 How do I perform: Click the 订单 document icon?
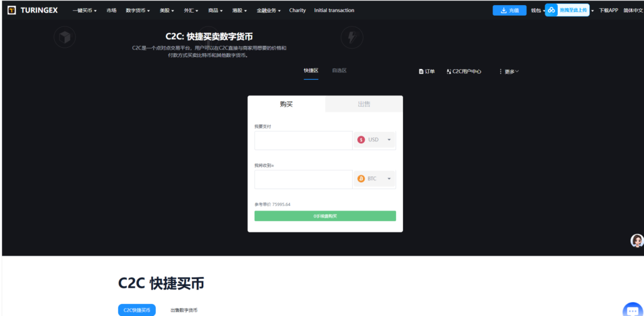(421, 72)
